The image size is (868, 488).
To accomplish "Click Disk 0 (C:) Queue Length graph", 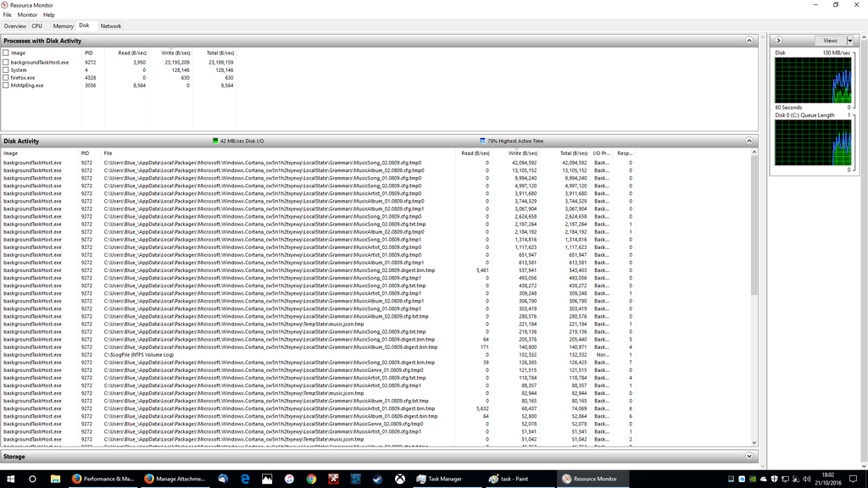I will [813, 142].
